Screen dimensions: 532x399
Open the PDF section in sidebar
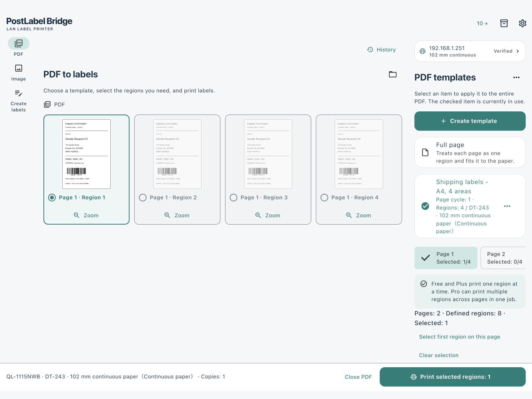19,47
